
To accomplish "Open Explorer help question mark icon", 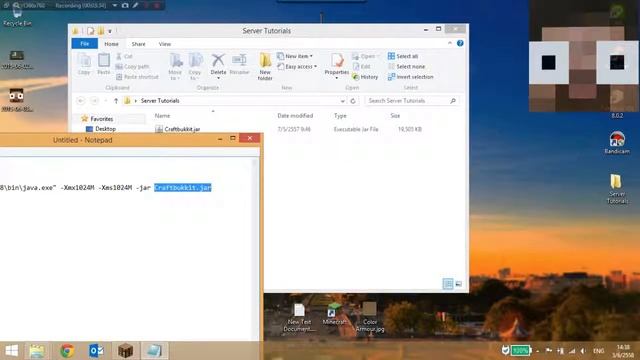I will 460,43.
